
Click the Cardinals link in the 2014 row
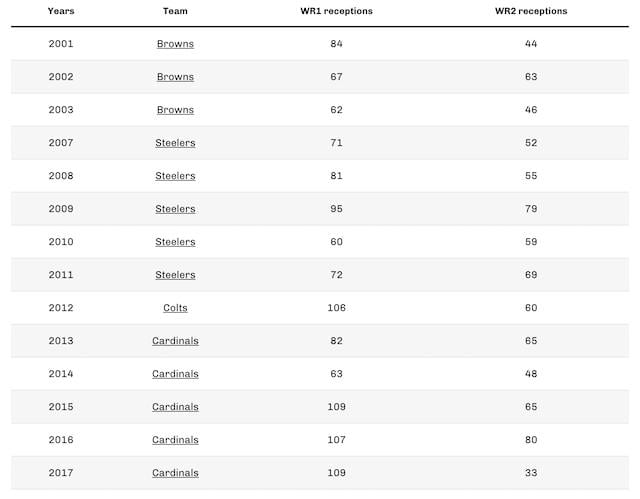[x=175, y=374]
